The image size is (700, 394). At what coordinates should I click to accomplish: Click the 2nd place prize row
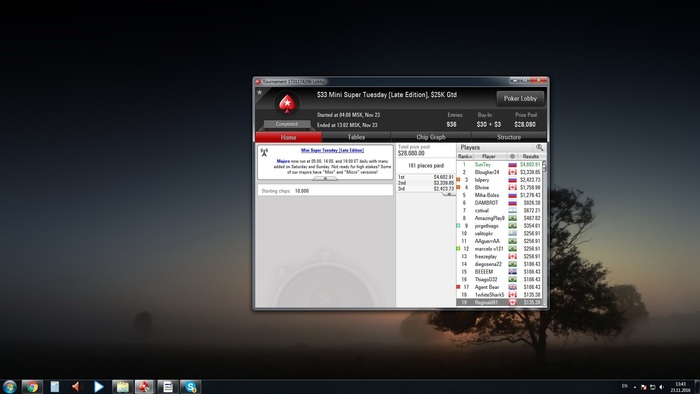426,183
